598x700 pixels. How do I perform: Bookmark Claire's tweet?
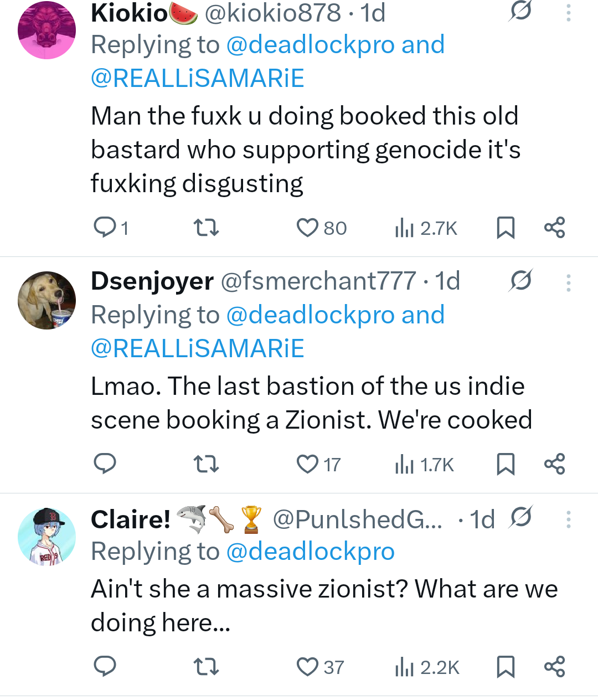[506, 667]
